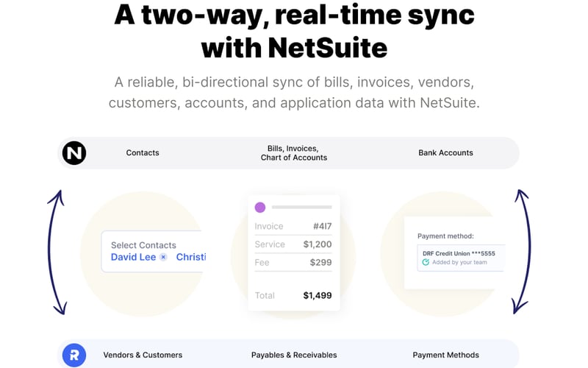Click the Total $1,499 amount
Image resolution: width=588 pixels, height=368 pixels.
(x=317, y=296)
